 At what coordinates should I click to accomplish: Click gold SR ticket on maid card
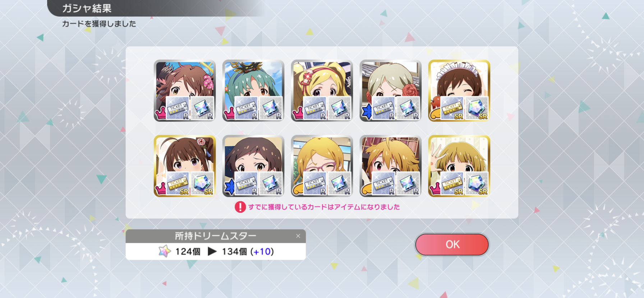(452, 108)
